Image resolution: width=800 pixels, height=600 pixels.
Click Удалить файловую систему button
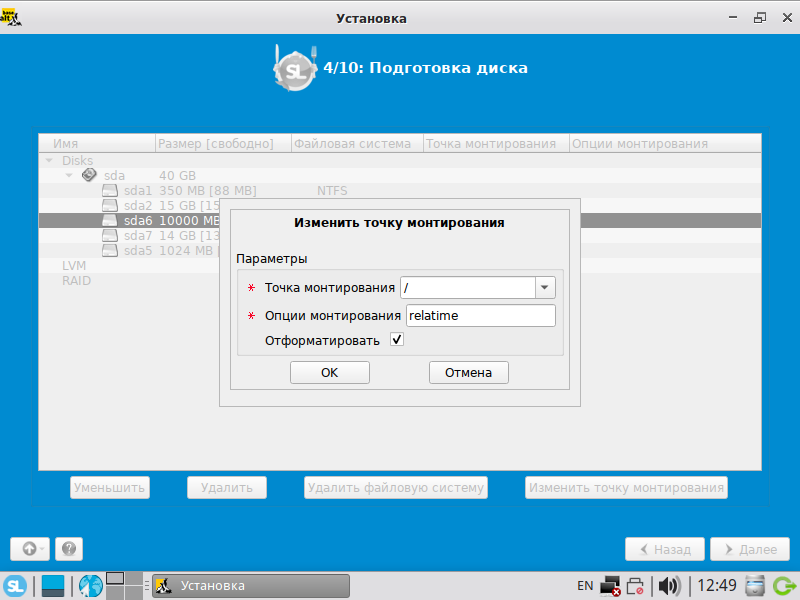(396, 488)
